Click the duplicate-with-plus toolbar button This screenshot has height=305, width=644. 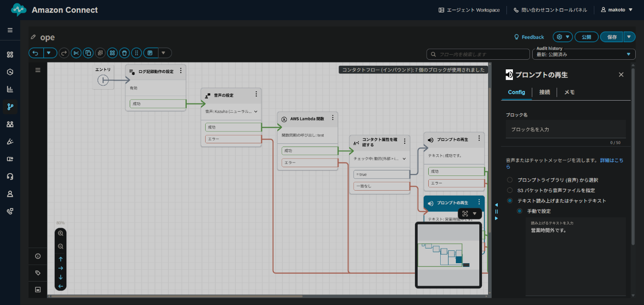point(100,53)
